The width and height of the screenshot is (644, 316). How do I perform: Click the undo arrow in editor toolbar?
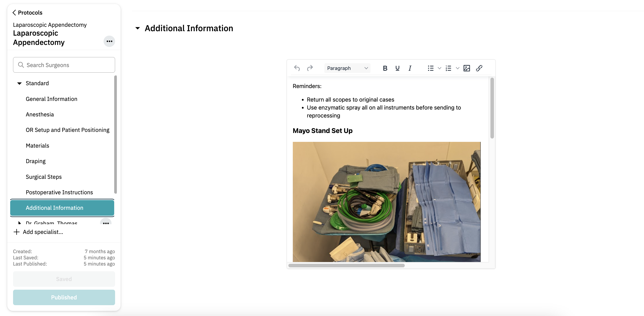pyautogui.click(x=297, y=68)
